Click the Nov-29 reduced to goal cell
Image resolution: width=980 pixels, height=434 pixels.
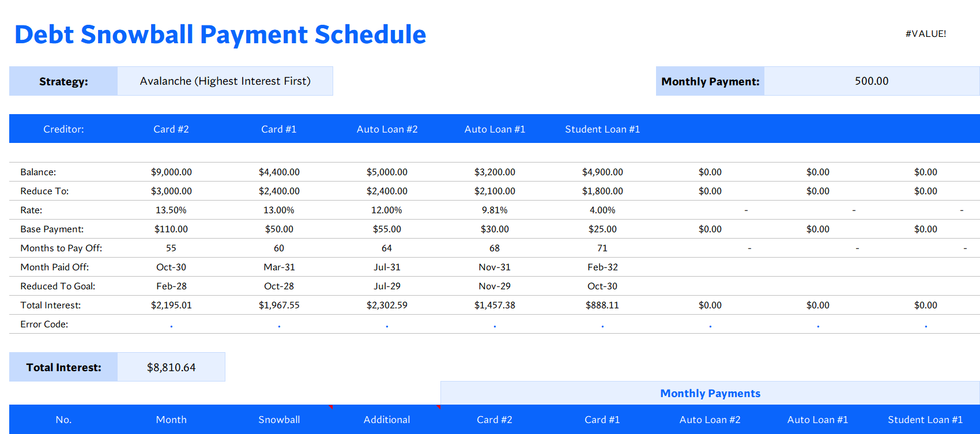495,286
